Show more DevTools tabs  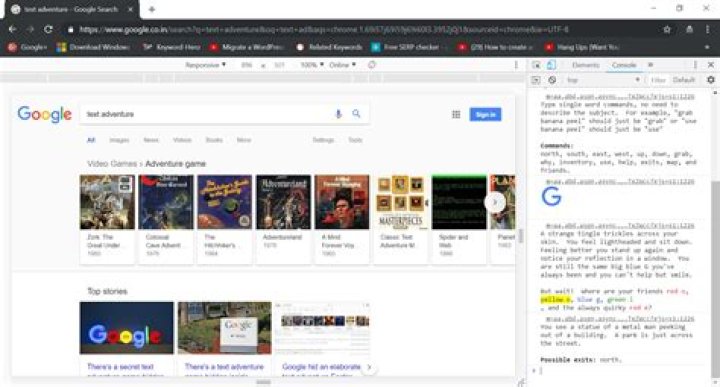pos(650,65)
